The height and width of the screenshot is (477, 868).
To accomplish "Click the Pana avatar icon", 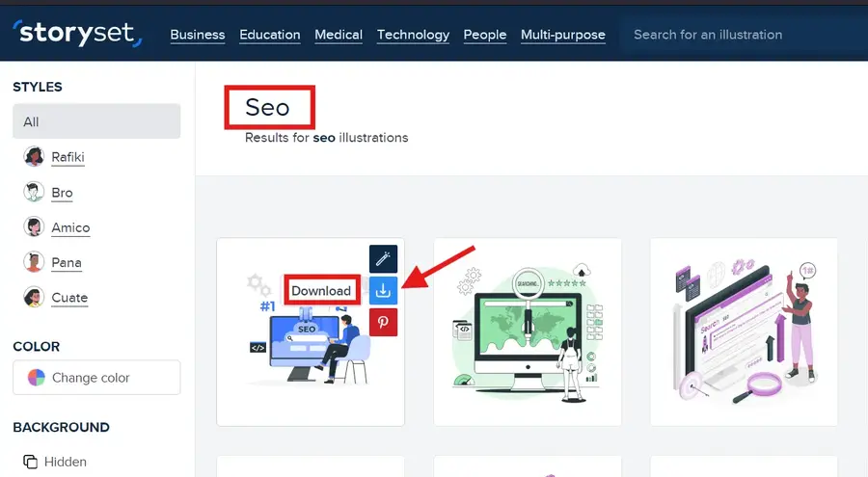I will click(34, 262).
